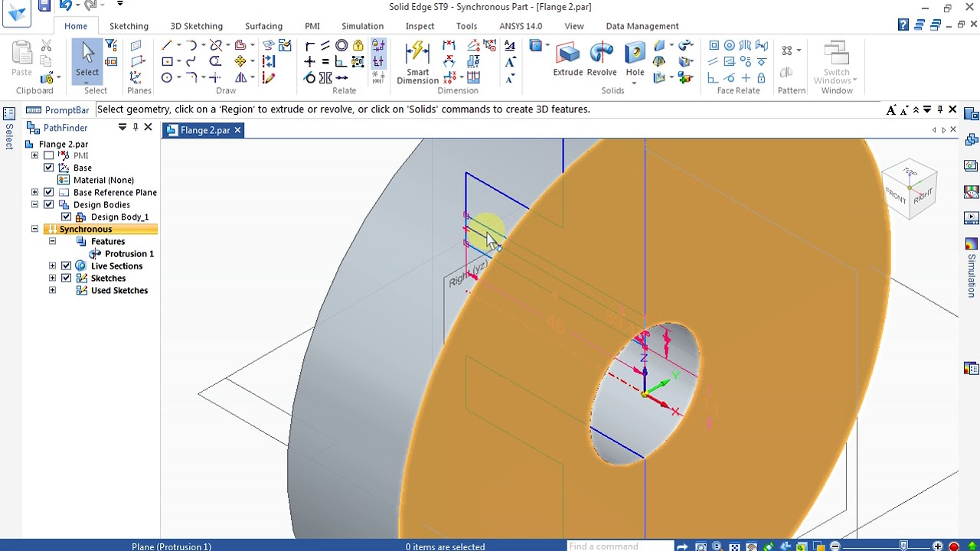Click the Solid Edge application button
980x551 pixels.
(15, 13)
